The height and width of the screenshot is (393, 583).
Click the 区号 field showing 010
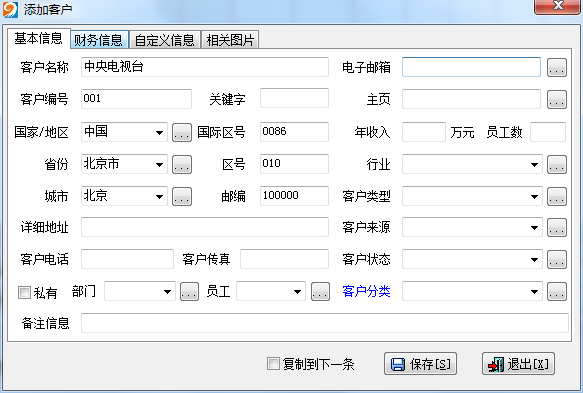294,164
